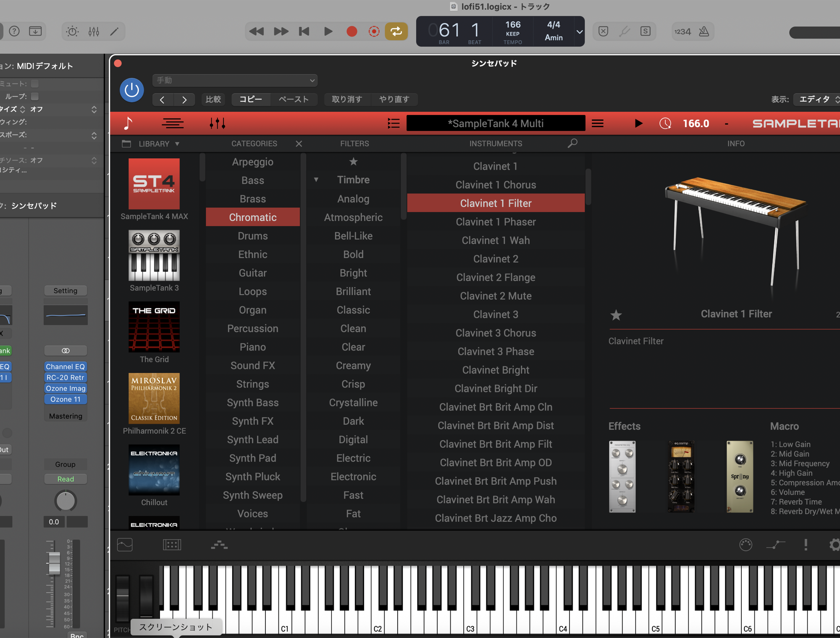This screenshot has width=840, height=638.
Task: Click the 166.0 tempo value
Action: click(x=696, y=123)
